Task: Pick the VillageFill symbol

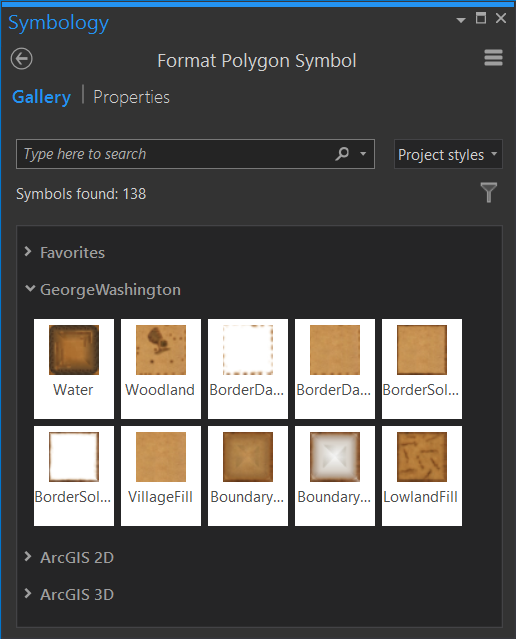Action: pos(161,476)
